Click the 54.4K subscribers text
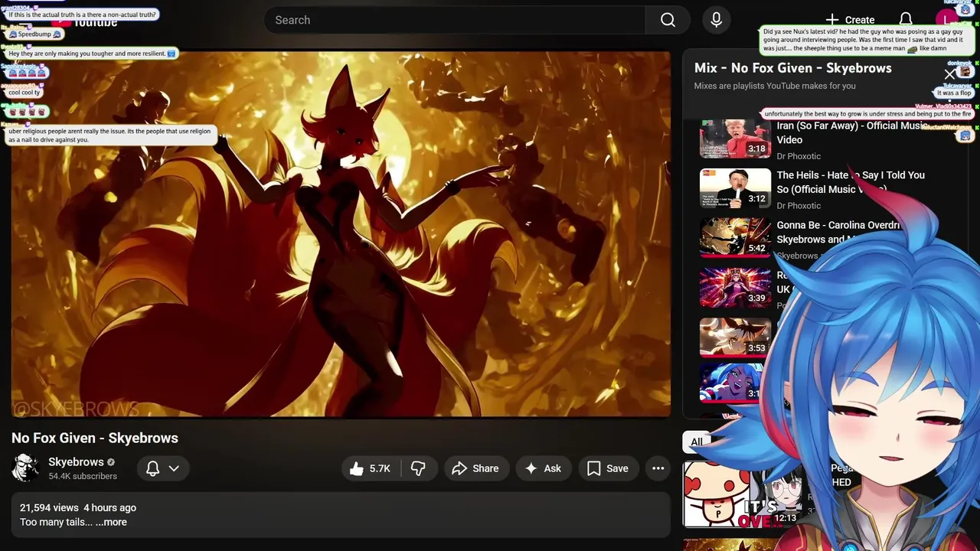The height and width of the screenshot is (551, 980). (x=83, y=476)
